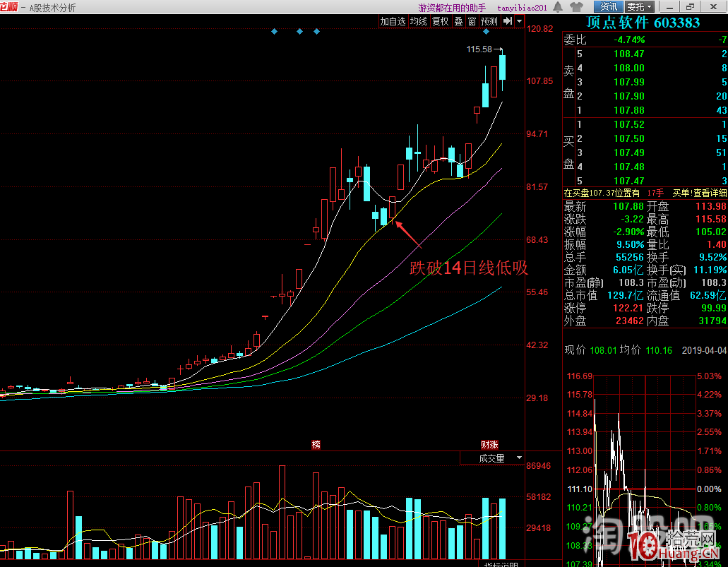Click the second blue diamond news marker
Viewport: 728px width, 567px height.
(x=299, y=32)
